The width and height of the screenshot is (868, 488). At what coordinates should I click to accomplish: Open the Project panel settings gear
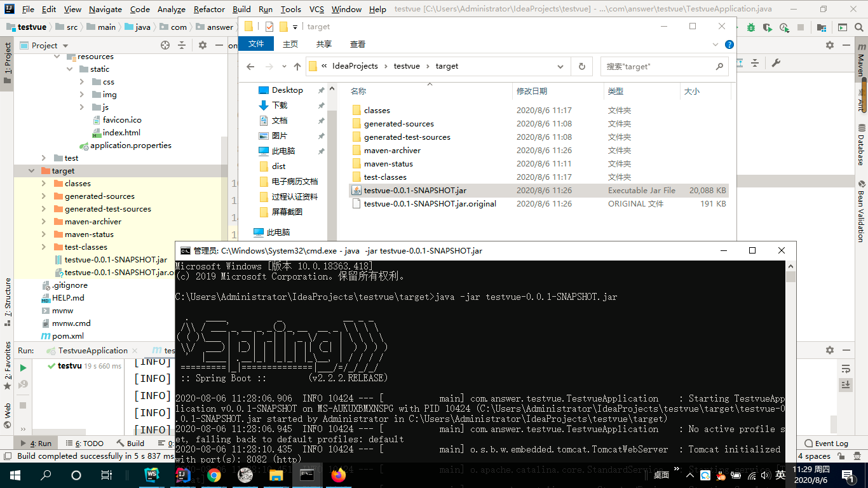click(203, 45)
